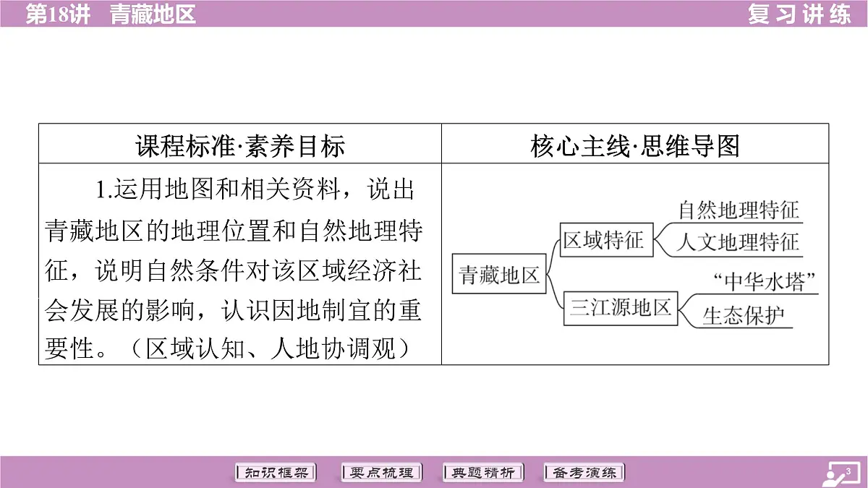Open the 要点梳理 section button
868x488 pixels.
coord(380,473)
